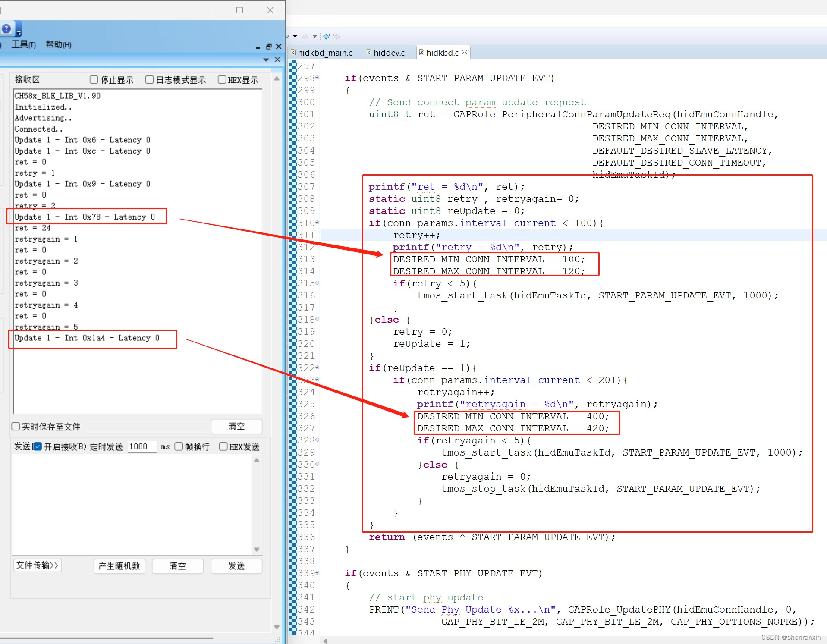
Task: Open the help question mark icon
Action: point(6,29)
